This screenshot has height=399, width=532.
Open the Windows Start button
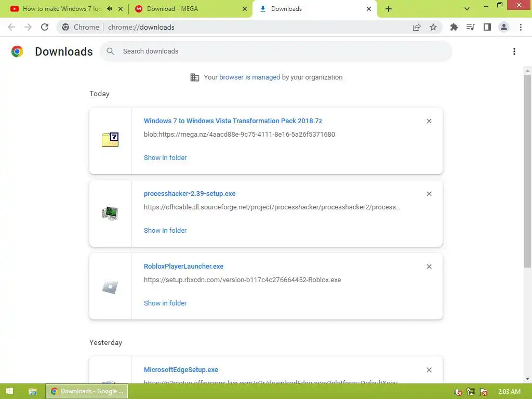(x=9, y=391)
